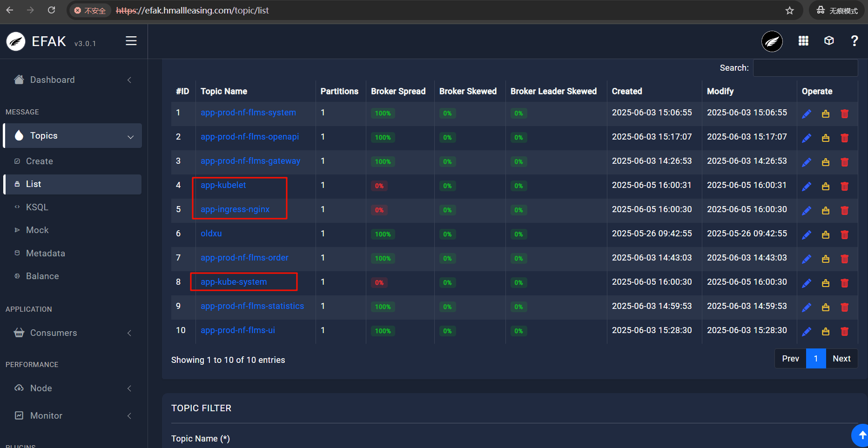
Task: Click the edit pencil for app-prod-nf-flms-system
Action: pos(807,114)
